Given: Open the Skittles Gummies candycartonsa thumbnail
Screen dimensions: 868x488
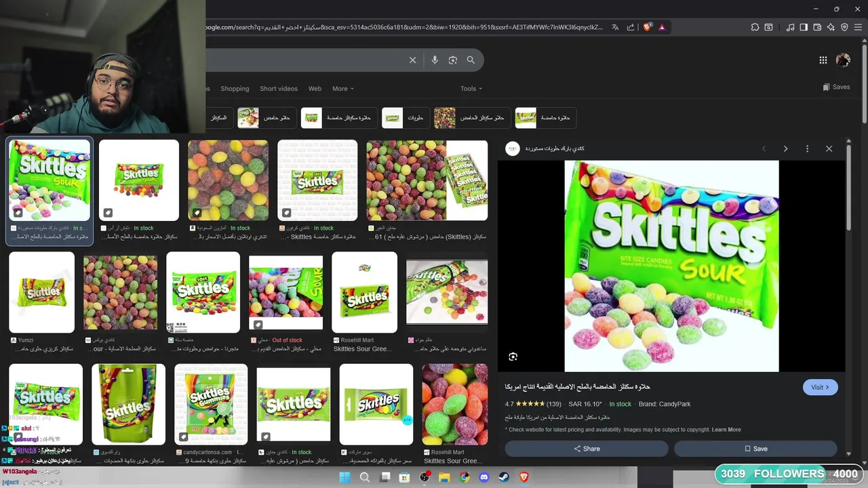Looking at the screenshot, I should point(211,404).
